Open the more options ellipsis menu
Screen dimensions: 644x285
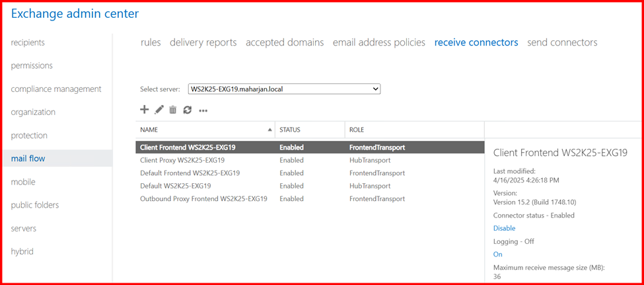203,110
